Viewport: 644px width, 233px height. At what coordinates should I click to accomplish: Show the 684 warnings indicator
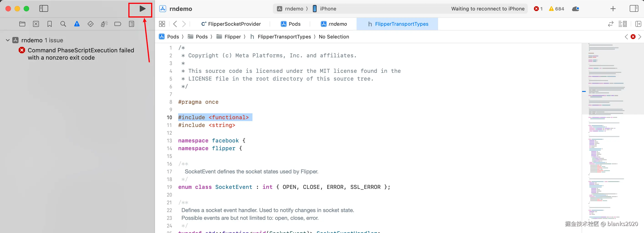[556, 9]
